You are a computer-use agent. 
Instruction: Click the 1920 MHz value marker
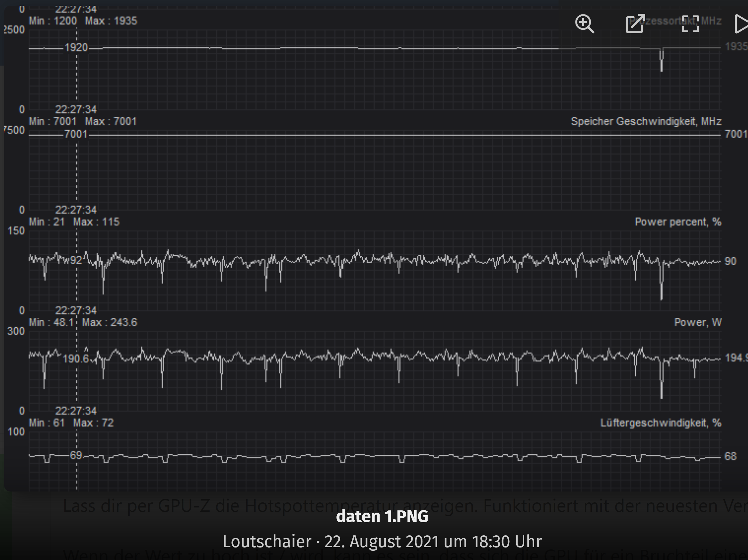(76, 47)
